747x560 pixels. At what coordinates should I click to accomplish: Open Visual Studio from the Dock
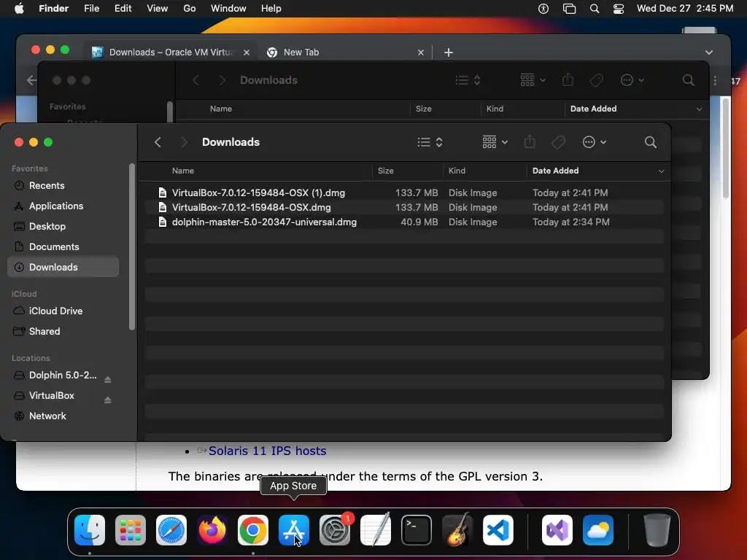tap(557, 530)
